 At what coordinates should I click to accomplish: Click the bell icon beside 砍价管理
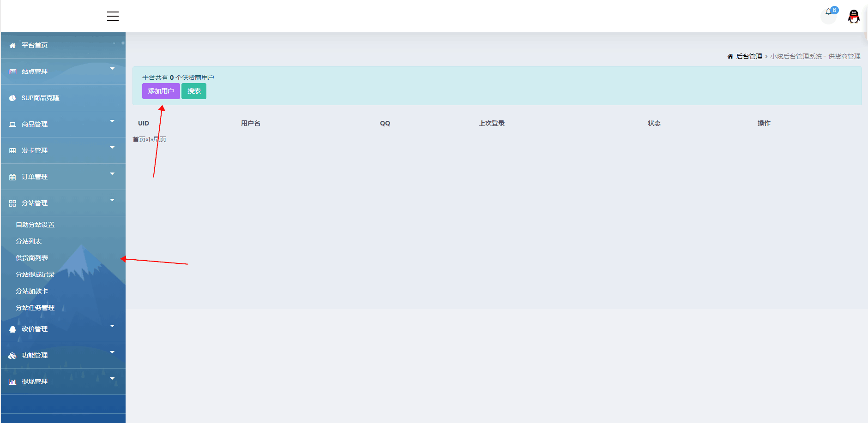[12, 329]
